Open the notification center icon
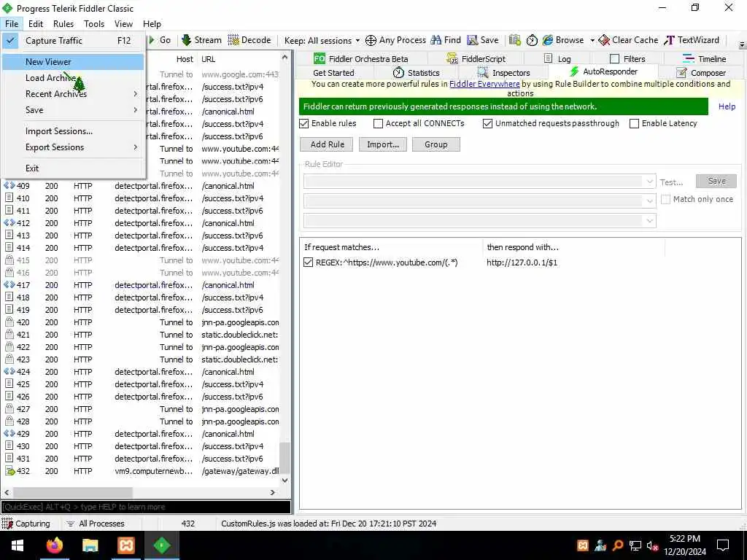Viewport: 747px width, 560px height. (x=723, y=545)
